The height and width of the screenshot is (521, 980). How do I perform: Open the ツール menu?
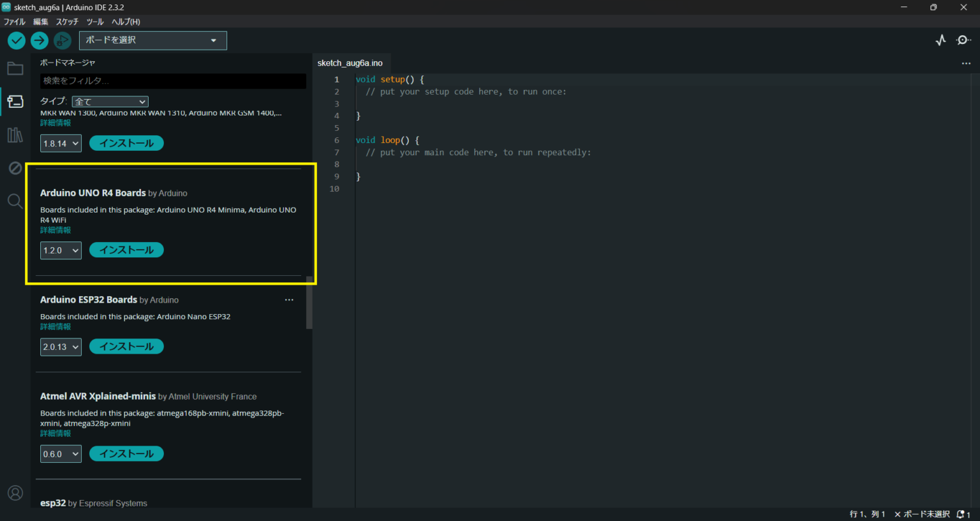95,22
